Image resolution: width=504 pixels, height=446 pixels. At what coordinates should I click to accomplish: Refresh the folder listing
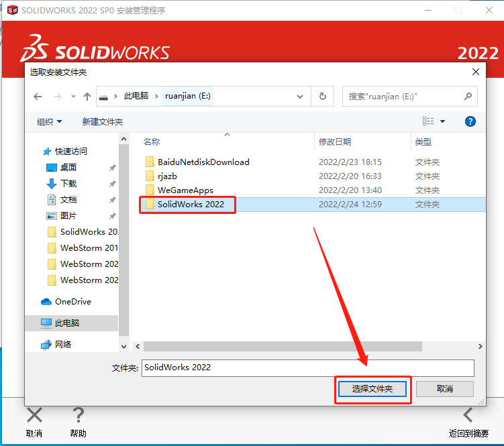pyautogui.click(x=322, y=96)
